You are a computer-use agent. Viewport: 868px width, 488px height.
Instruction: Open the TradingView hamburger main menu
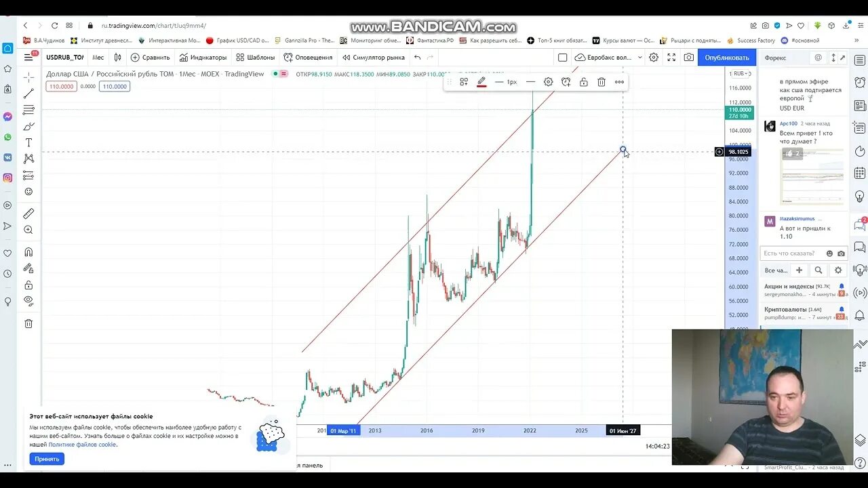click(x=28, y=57)
